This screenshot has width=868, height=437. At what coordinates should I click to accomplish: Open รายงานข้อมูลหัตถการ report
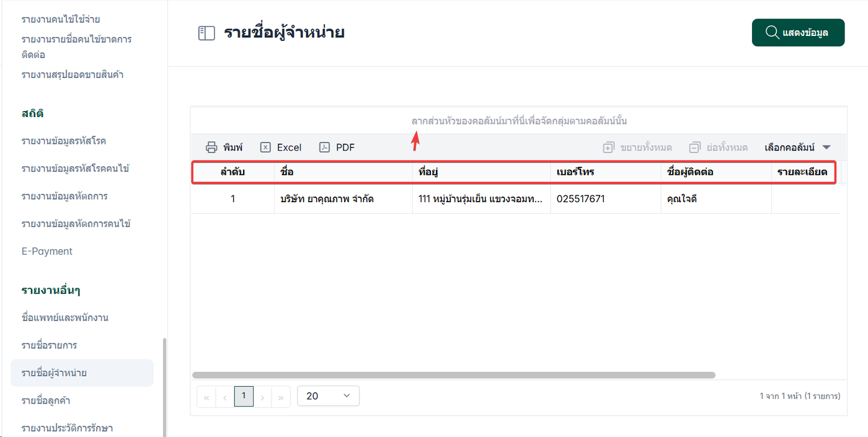pyautogui.click(x=64, y=196)
